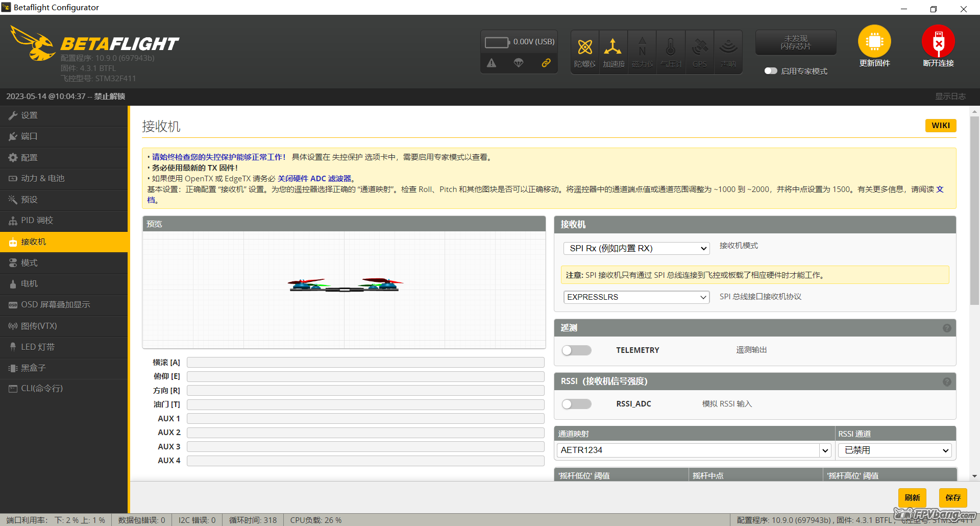Click the 循环时间: 318 status
This screenshot has height=526, width=980.
click(253, 520)
